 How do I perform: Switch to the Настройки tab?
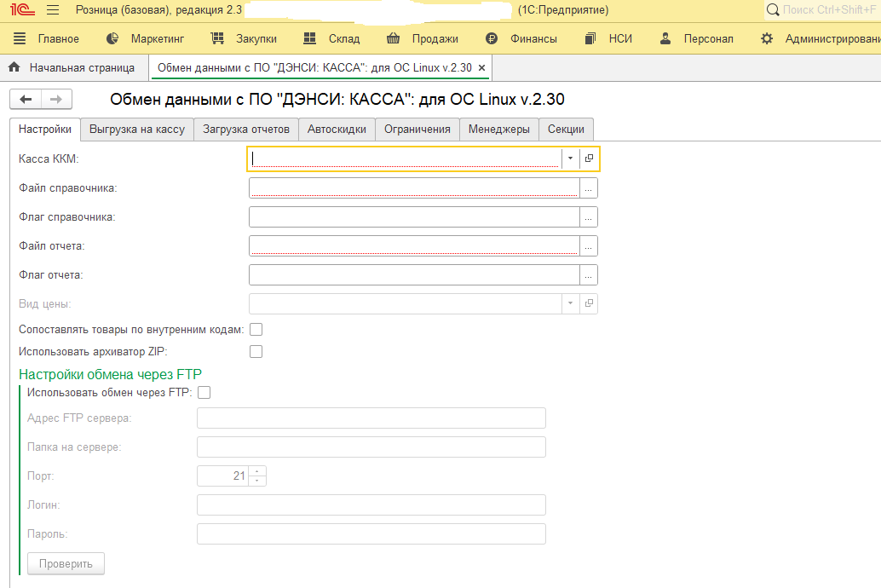45,130
